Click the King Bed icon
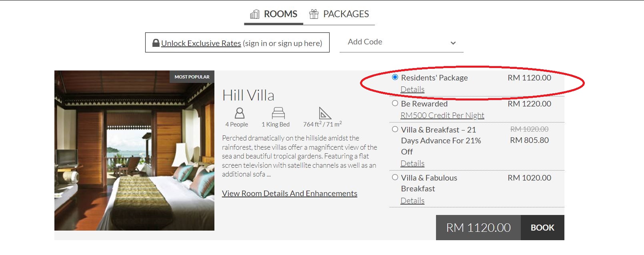Image resolution: width=644 pixels, height=255 pixels. click(278, 113)
